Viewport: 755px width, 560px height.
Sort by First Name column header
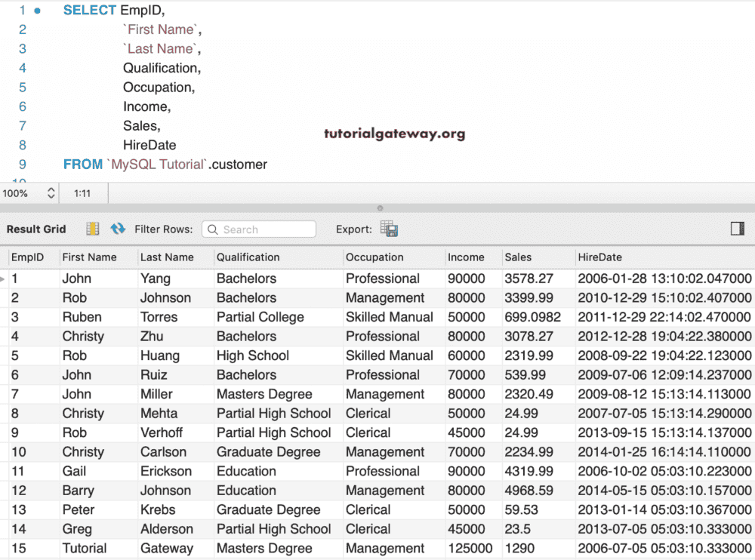[90, 257]
